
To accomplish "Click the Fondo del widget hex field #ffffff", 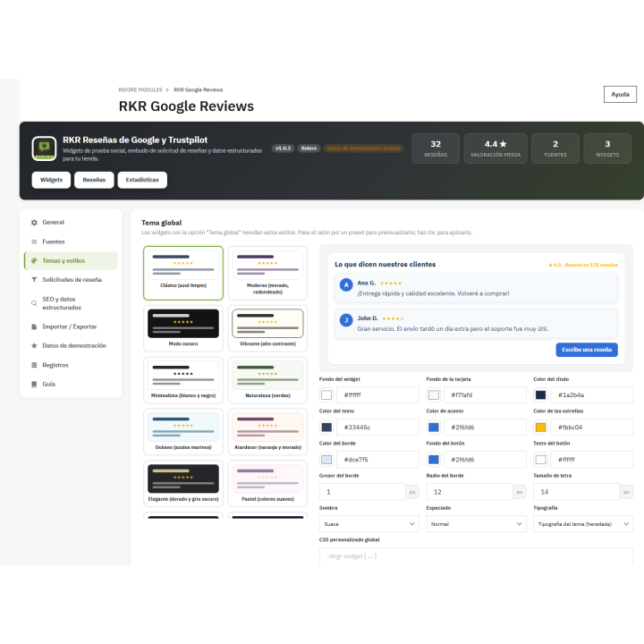I will (377, 394).
